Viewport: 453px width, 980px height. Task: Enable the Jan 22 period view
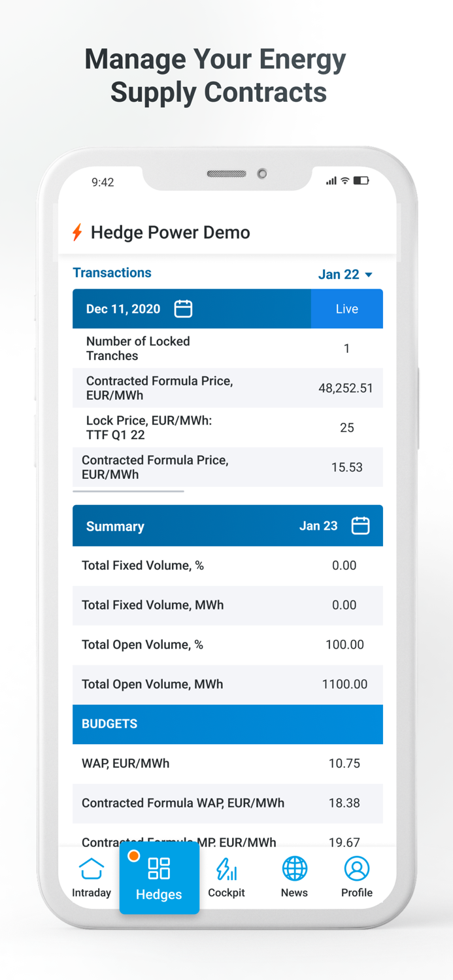(x=345, y=274)
